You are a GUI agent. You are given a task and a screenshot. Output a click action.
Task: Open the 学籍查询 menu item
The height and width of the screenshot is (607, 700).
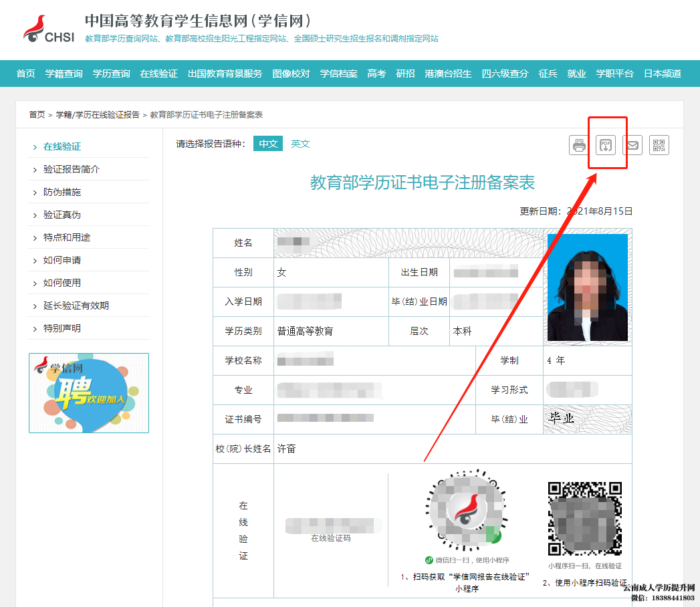tap(64, 74)
